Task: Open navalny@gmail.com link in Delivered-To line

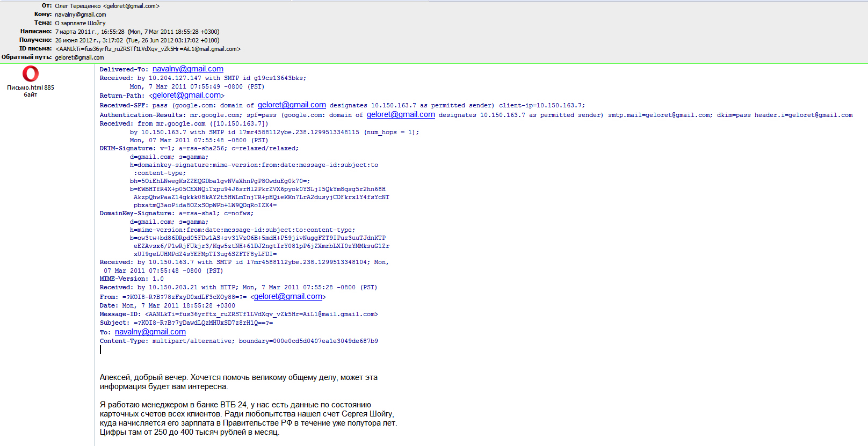Action: [x=188, y=69]
